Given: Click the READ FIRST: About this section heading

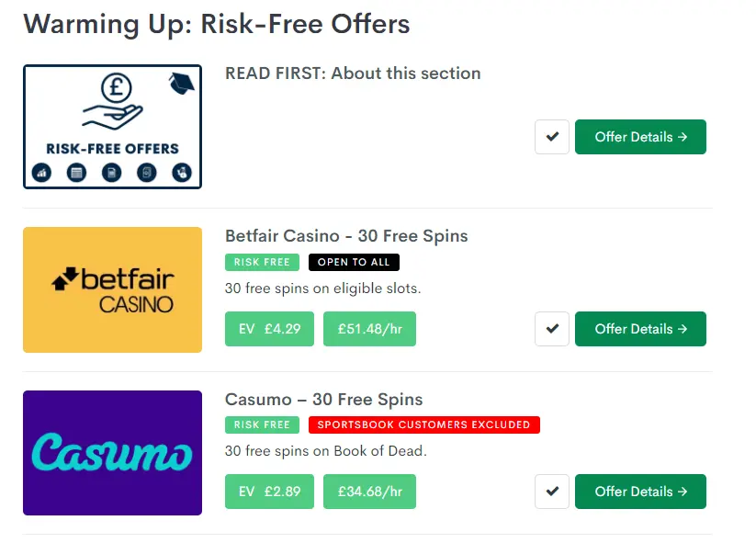Looking at the screenshot, I should [x=353, y=74].
